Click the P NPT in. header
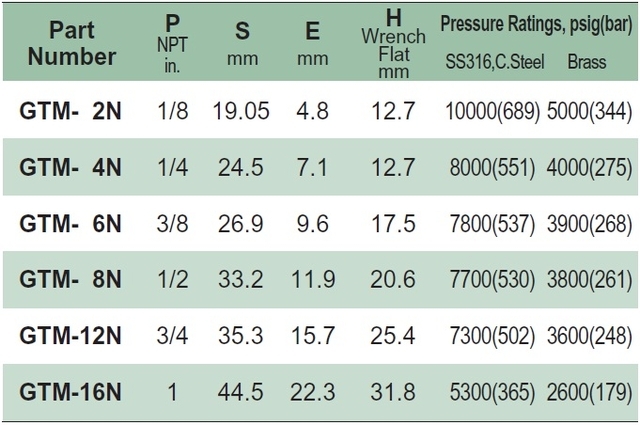This screenshot has height=425, width=640. pos(172,43)
